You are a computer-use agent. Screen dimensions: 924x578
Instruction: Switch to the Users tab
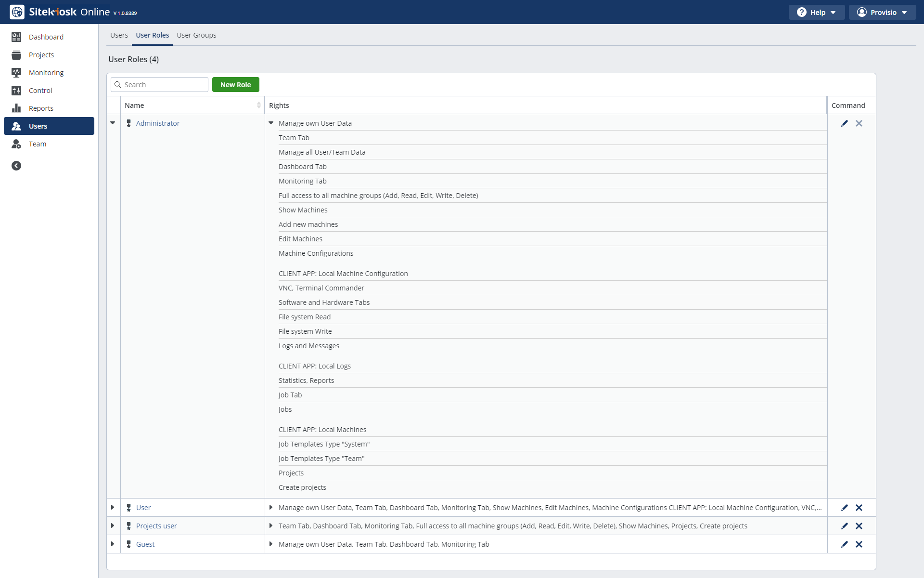(119, 35)
